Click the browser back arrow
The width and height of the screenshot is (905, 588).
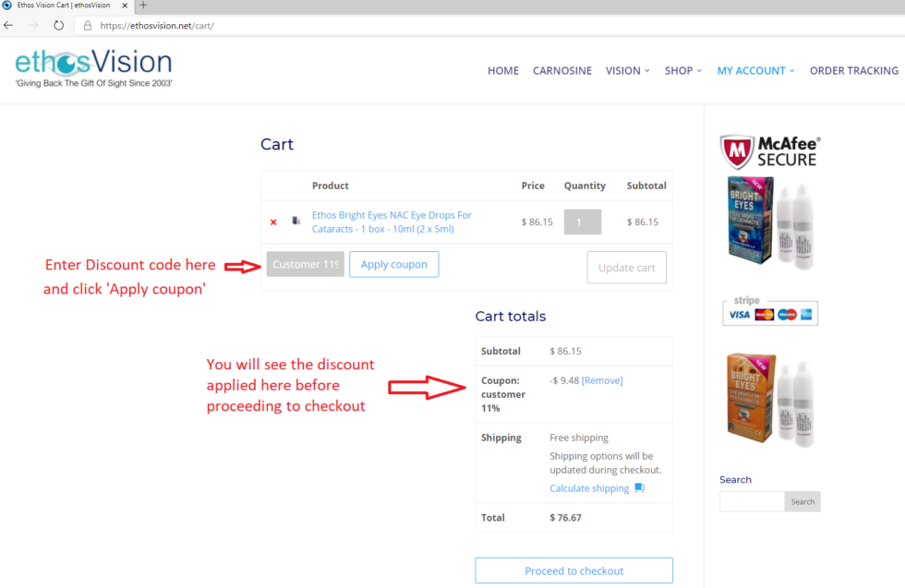pyautogui.click(x=9, y=26)
